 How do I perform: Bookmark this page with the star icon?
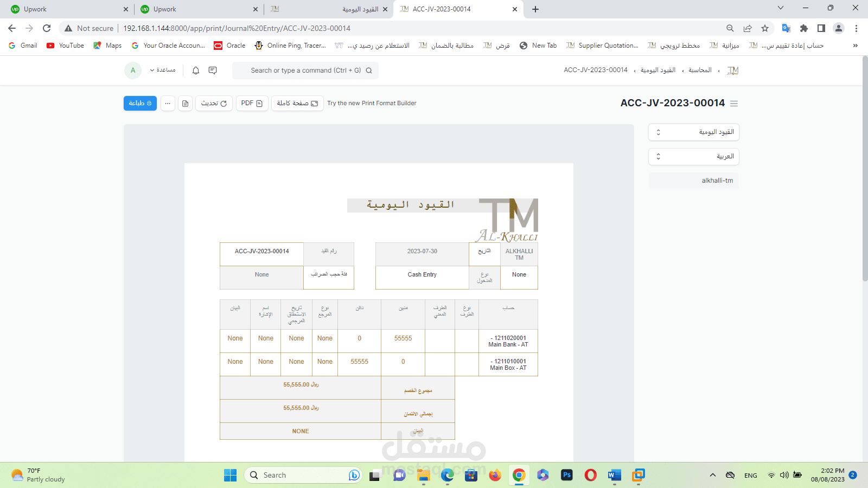pos(765,28)
